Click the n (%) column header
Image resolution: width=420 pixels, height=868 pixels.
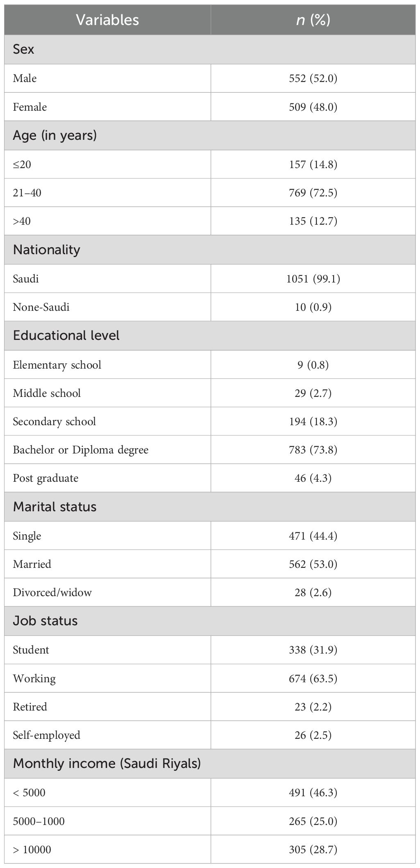[313, 20]
